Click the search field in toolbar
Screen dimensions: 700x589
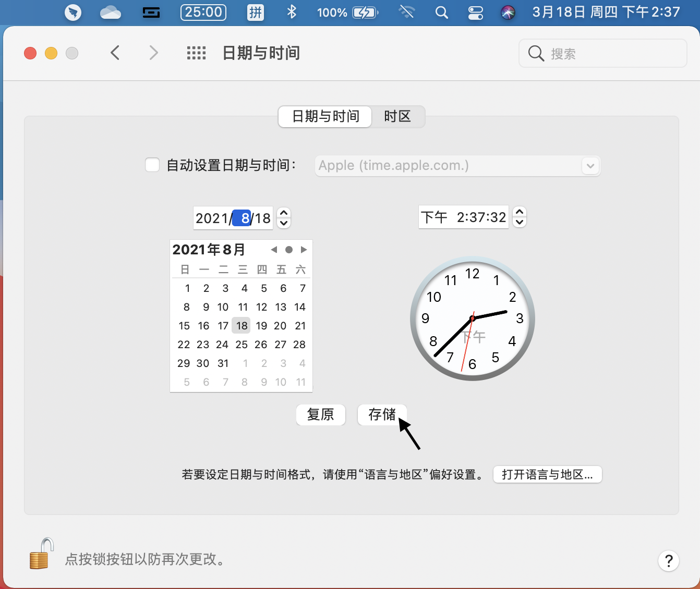point(602,53)
